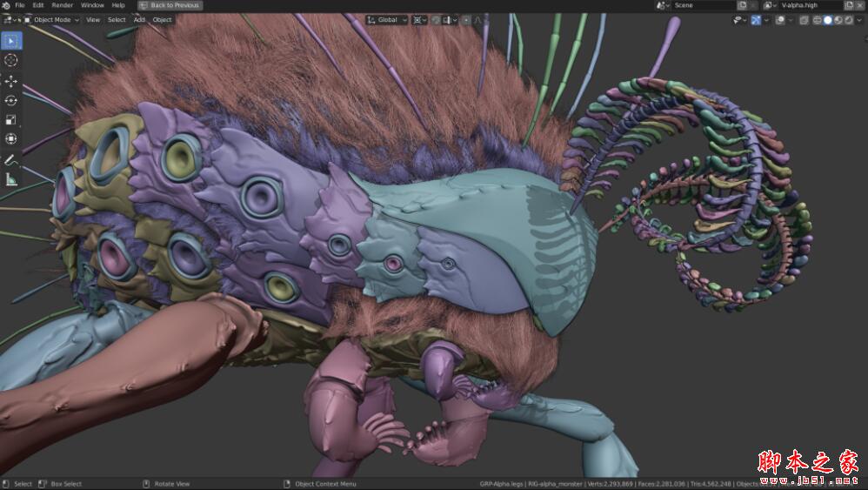This screenshot has width=868, height=490.
Task: Open the Render menu
Action: point(62,5)
